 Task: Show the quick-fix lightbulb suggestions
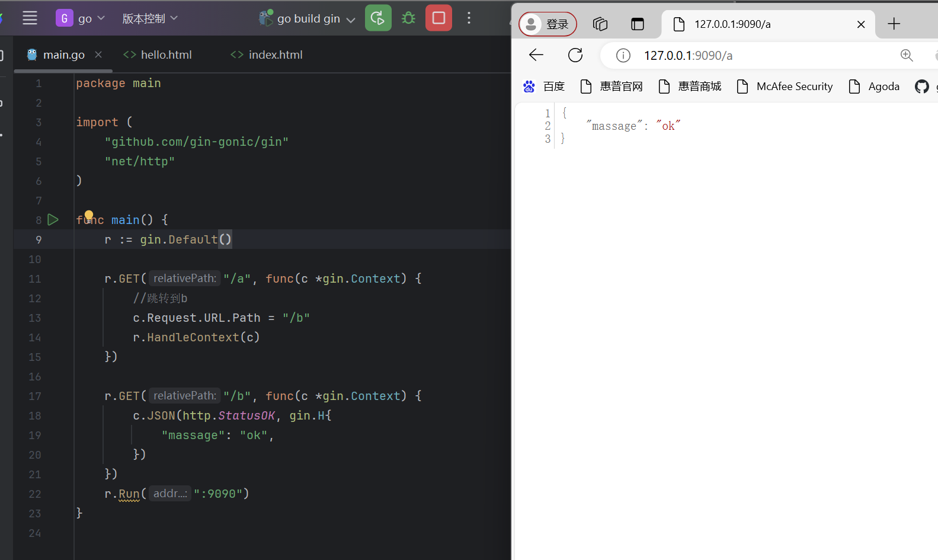(x=89, y=215)
